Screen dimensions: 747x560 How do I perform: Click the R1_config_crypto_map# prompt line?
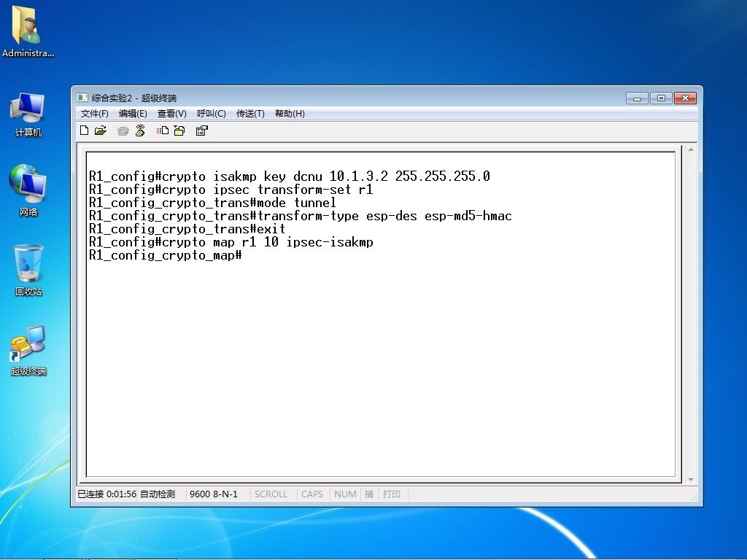click(x=166, y=255)
